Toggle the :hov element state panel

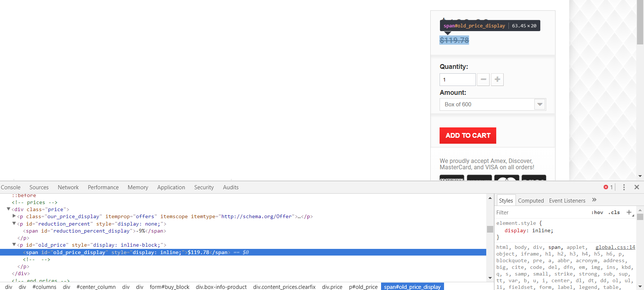pyautogui.click(x=597, y=212)
